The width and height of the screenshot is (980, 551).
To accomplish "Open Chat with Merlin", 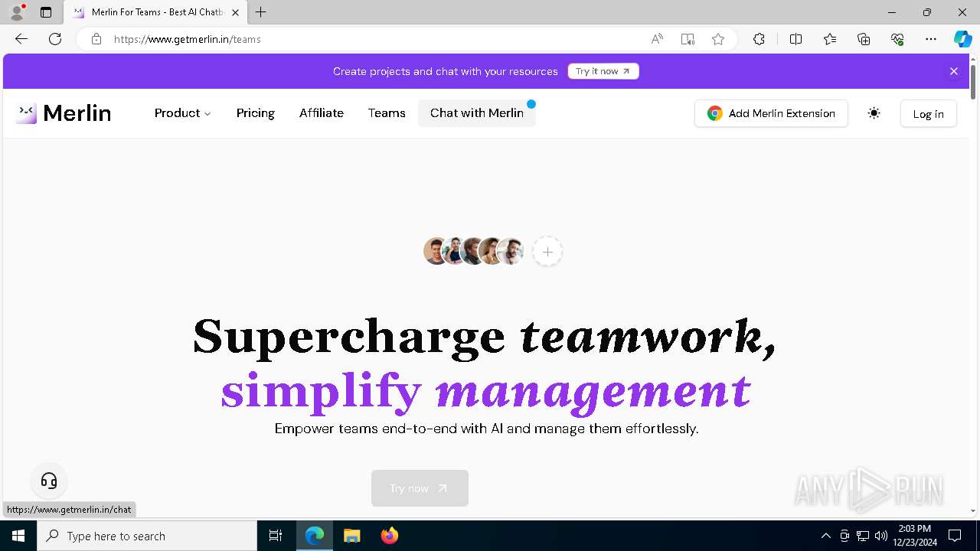I will pos(477,113).
